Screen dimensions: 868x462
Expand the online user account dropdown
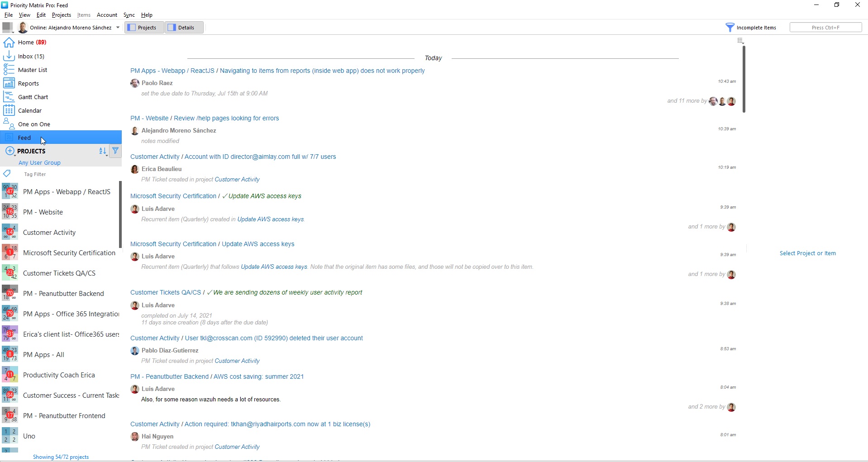point(118,28)
